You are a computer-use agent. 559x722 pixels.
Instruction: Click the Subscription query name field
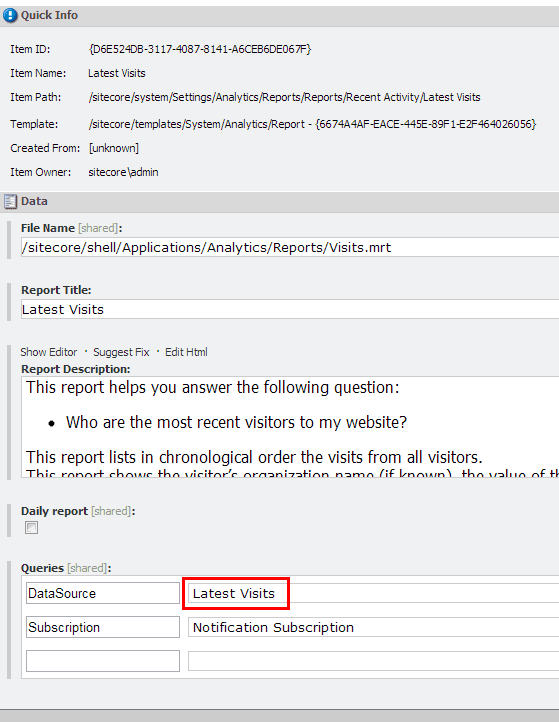(x=103, y=627)
